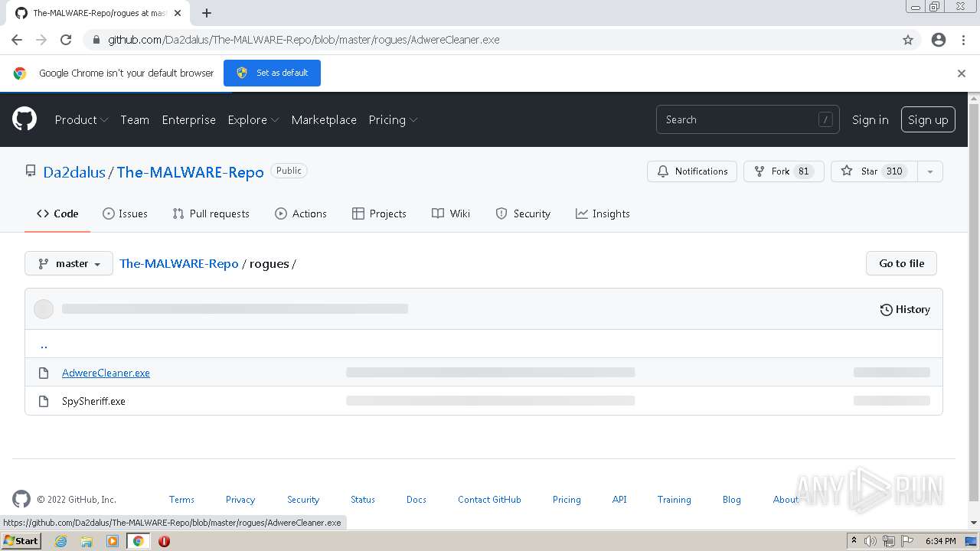This screenshot has height=551, width=980.
Task: Open Internet Explorer from taskbar
Action: click(x=60, y=541)
